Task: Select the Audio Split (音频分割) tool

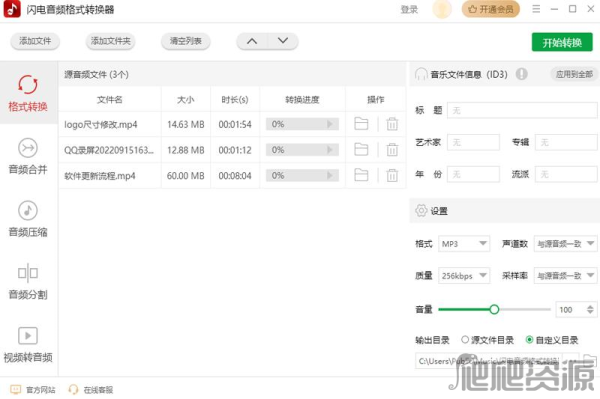Action: [x=28, y=282]
